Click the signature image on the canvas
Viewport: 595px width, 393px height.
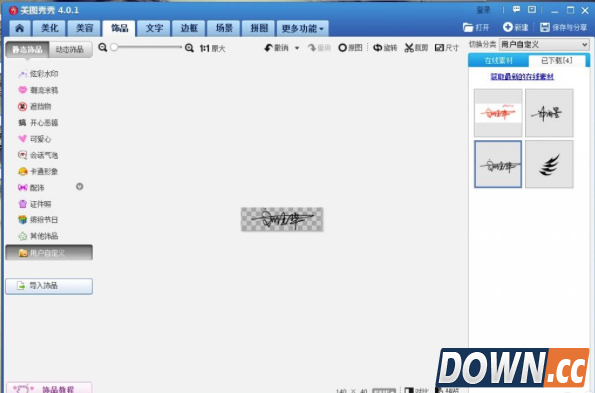(x=282, y=219)
